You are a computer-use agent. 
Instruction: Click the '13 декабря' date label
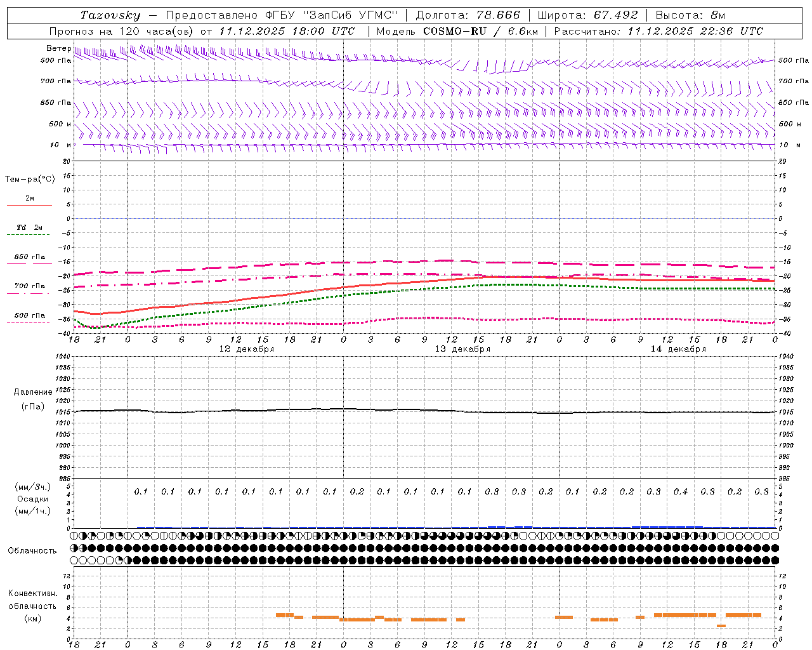pos(462,349)
